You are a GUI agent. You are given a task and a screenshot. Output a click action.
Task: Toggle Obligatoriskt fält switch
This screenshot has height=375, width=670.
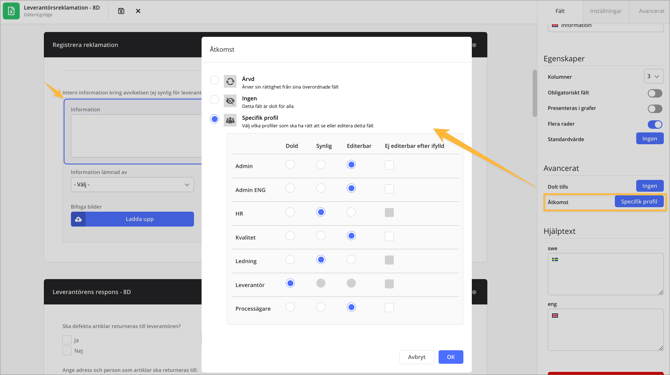tap(655, 93)
